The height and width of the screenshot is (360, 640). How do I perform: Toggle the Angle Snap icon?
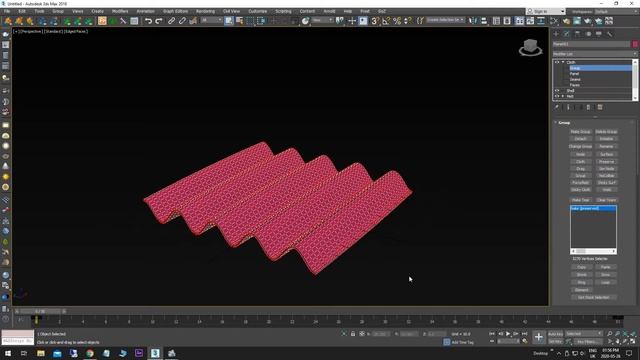(x=386, y=21)
